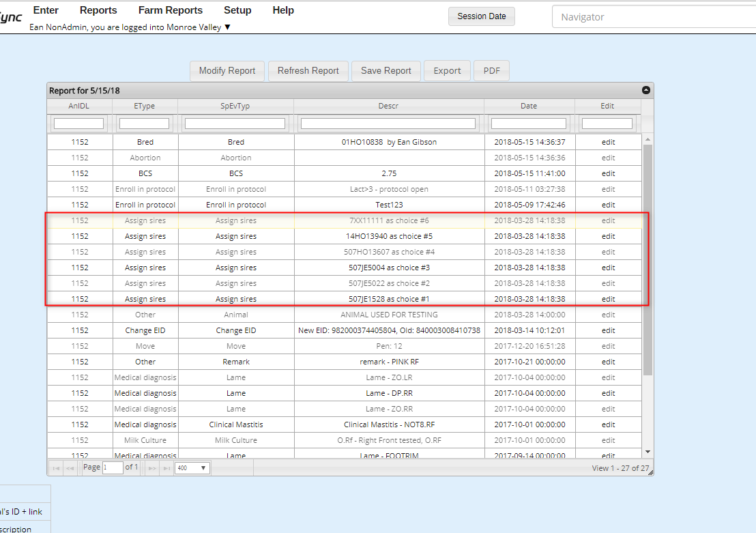Screen dimensions: 756x533
Task: Click the AnIDL filter input
Action: (78, 124)
